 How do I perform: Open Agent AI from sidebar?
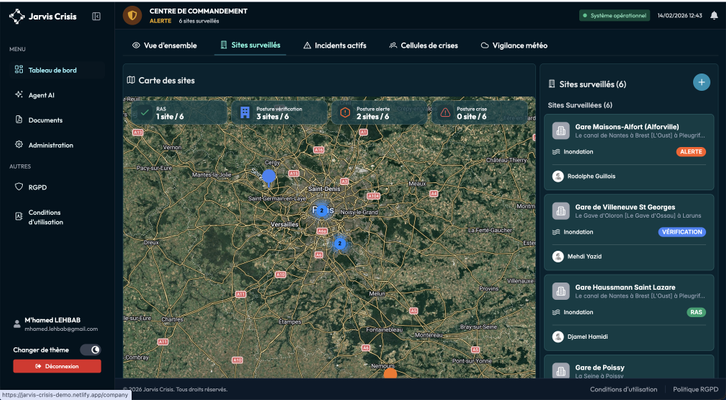41,95
